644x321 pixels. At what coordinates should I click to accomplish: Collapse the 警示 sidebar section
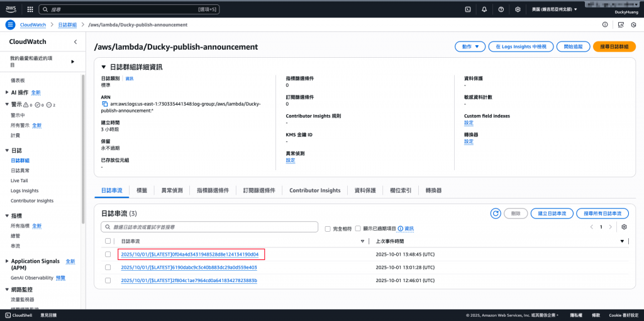click(8, 104)
